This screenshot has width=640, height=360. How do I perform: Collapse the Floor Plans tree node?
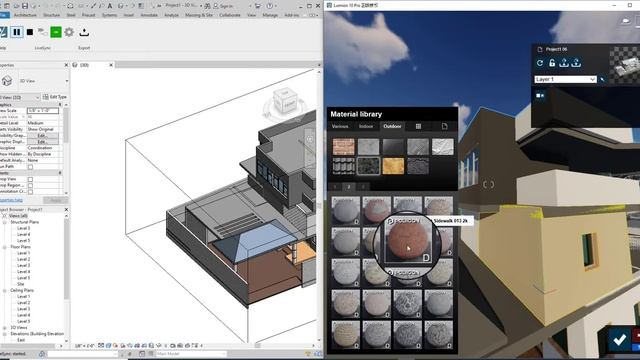click(x=4, y=247)
